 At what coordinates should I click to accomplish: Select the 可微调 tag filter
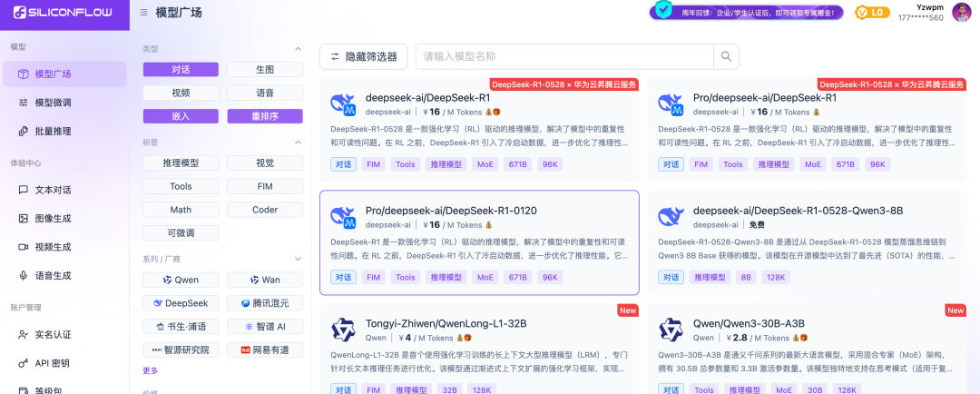(181, 233)
